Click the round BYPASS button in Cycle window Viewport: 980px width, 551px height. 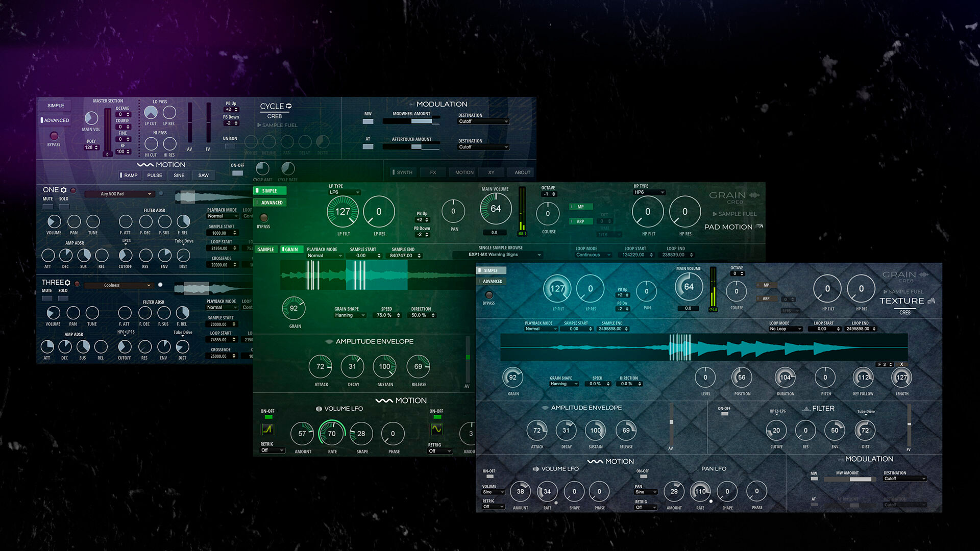[54, 136]
